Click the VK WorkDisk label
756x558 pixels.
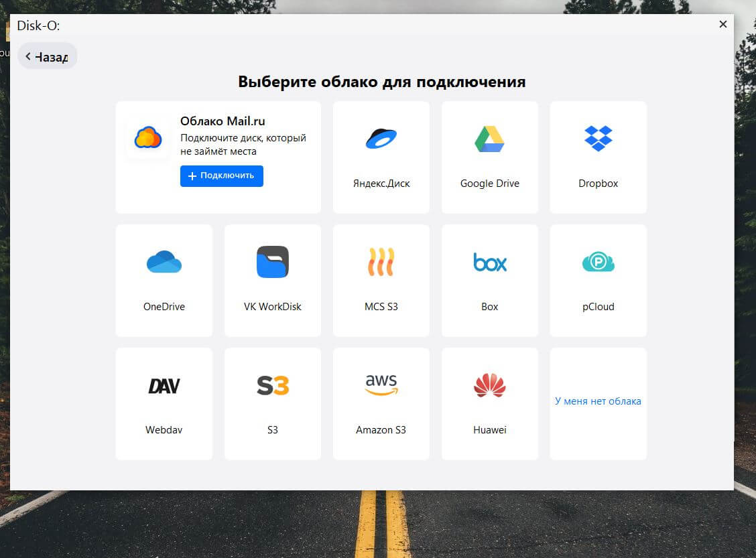pos(272,307)
